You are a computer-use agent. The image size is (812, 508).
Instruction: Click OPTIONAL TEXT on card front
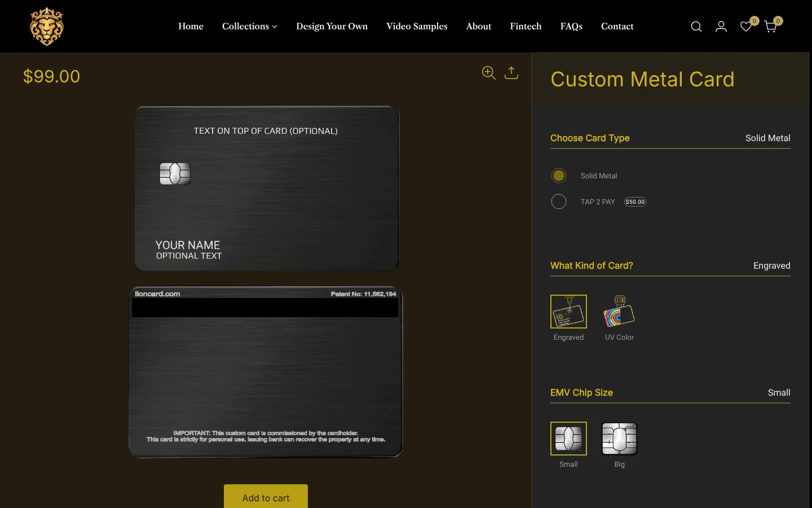(189, 256)
